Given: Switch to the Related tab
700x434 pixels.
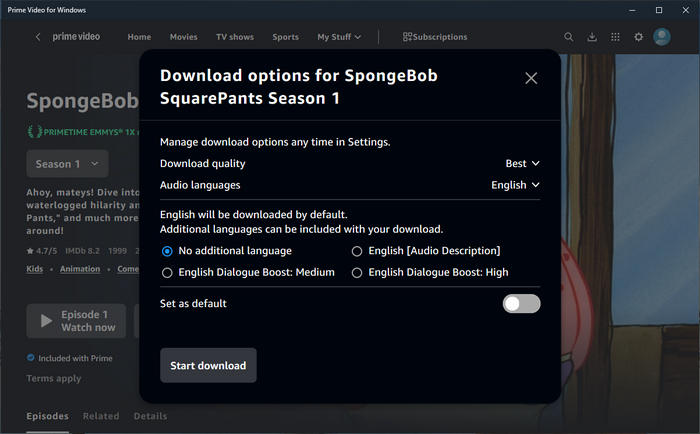Looking at the screenshot, I should [101, 416].
